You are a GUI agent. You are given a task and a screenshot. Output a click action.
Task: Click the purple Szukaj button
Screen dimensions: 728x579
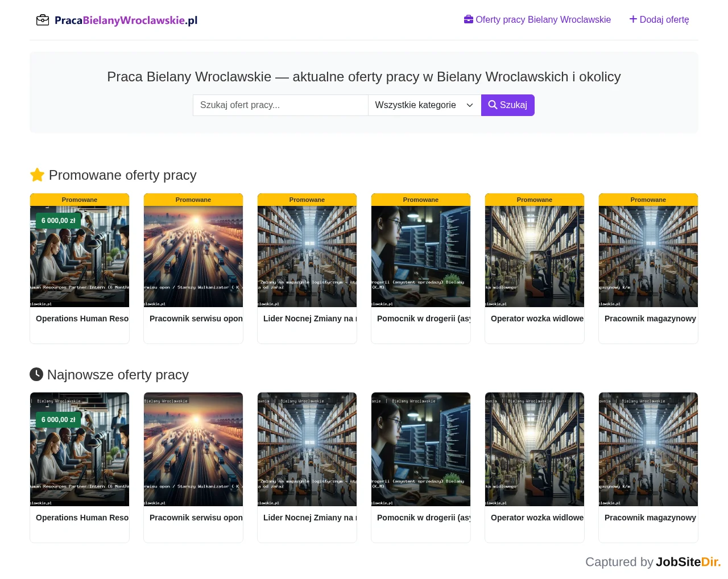[508, 105]
